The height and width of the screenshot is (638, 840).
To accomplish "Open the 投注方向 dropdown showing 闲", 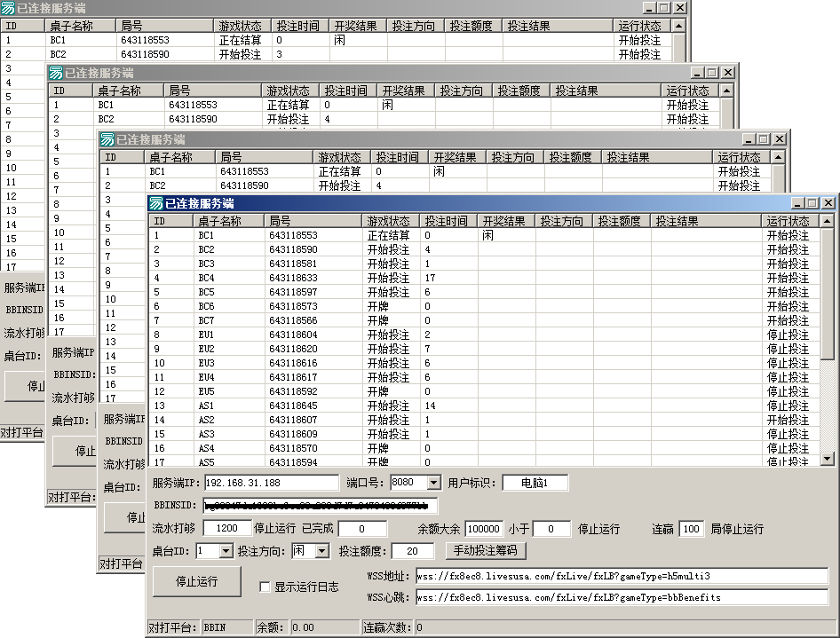I will (x=323, y=551).
